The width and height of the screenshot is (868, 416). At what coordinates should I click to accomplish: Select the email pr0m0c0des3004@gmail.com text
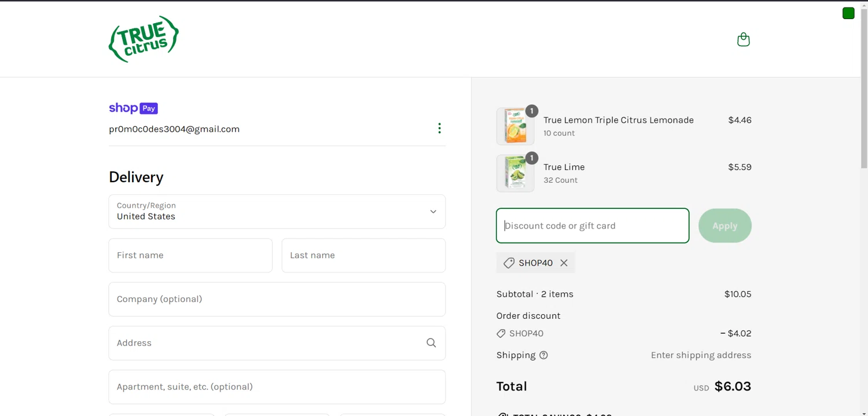pyautogui.click(x=174, y=129)
